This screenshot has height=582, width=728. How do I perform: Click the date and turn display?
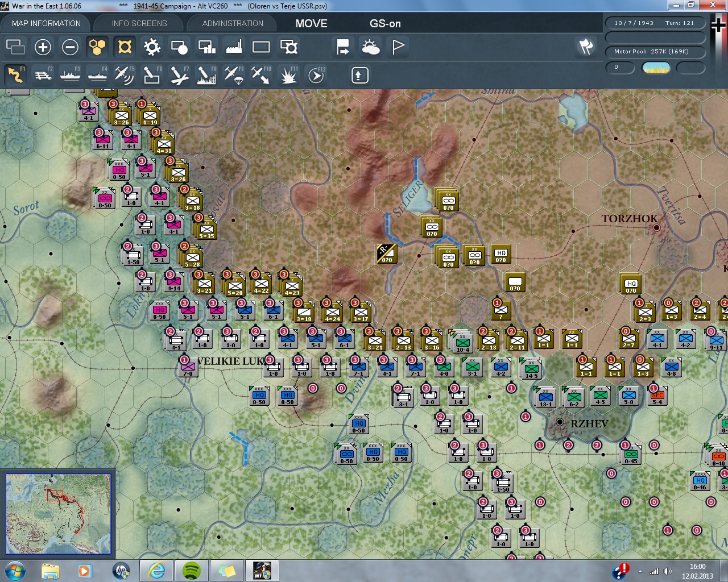654,23
